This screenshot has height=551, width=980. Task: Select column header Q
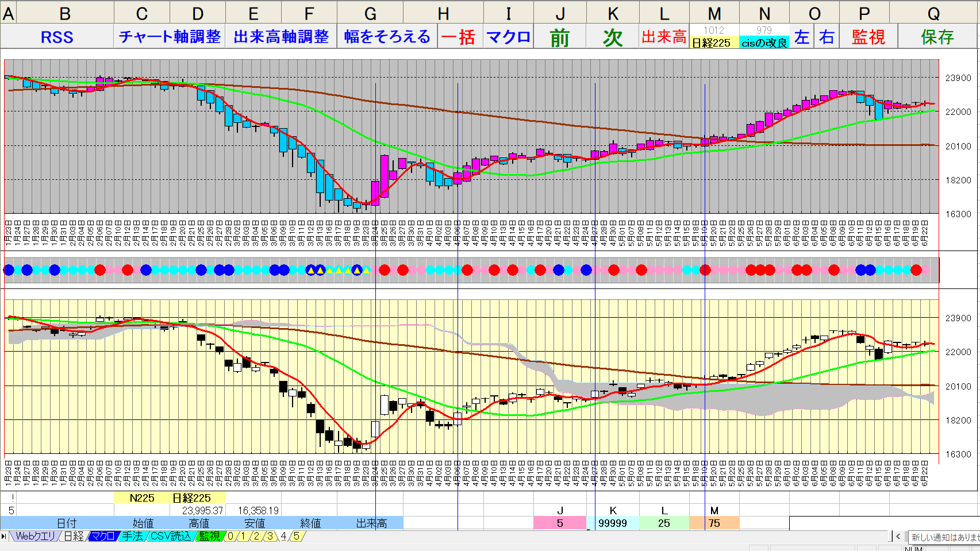click(934, 12)
